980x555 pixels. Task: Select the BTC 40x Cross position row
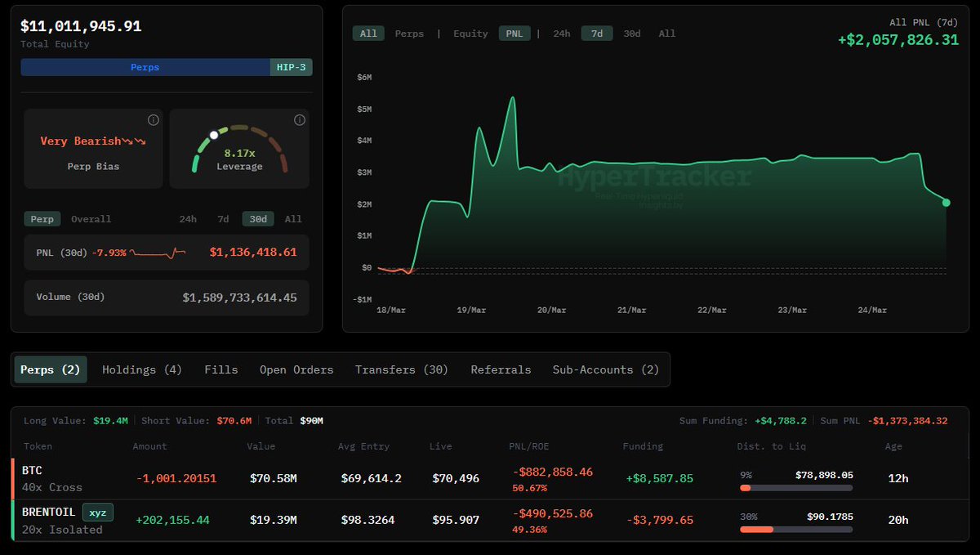[245, 478]
